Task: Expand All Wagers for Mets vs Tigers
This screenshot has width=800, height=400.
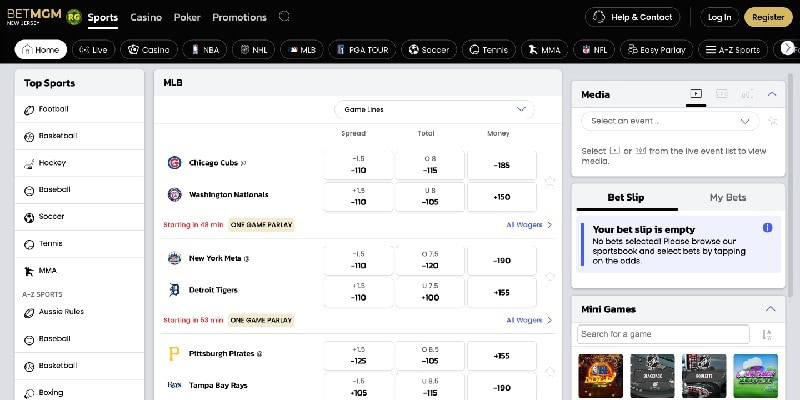Action: pyautogui.click(x=529, y=320)
